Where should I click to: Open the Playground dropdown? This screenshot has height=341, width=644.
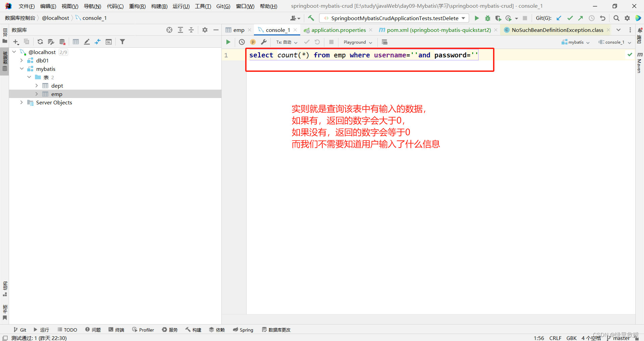(357, 42)
